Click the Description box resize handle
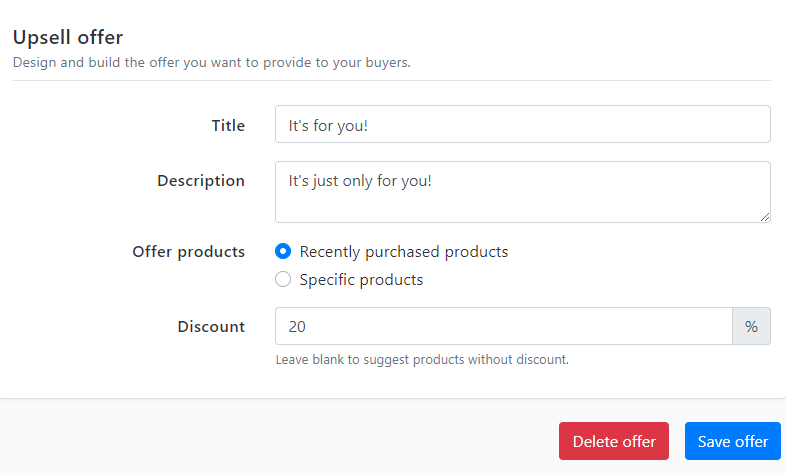786x475 pixels. [764, 217]
